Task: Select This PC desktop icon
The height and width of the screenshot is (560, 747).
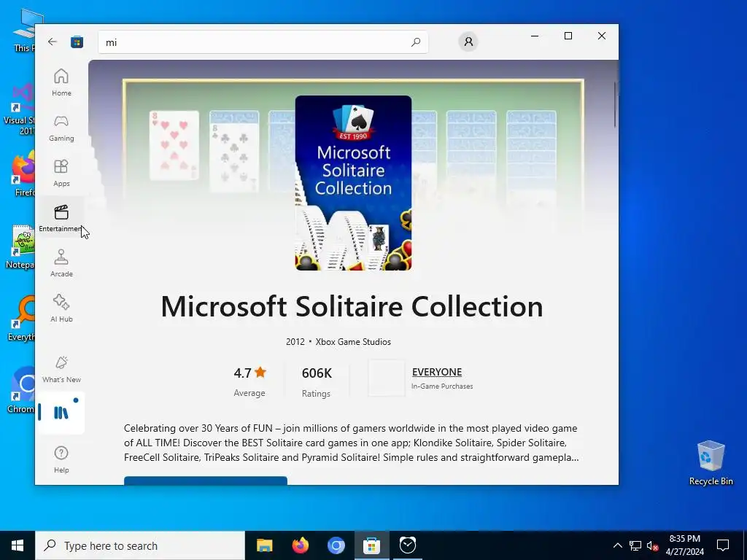Action: pyautogui.click(x=25, y=31)
